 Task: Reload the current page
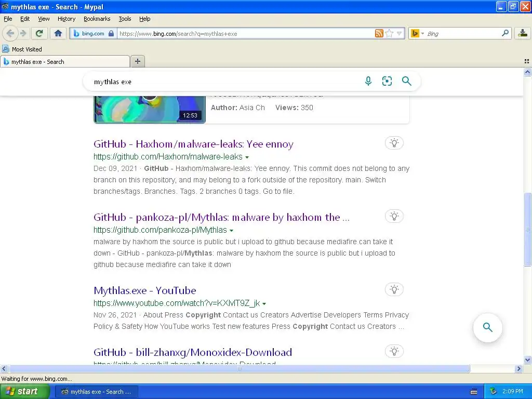[x=39, y=33]
